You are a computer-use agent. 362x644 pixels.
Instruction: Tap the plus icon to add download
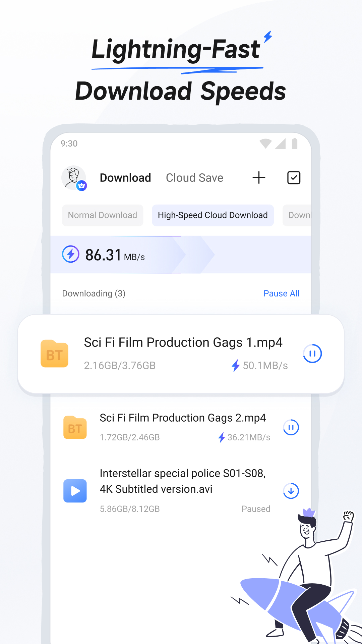pos(259,177)
